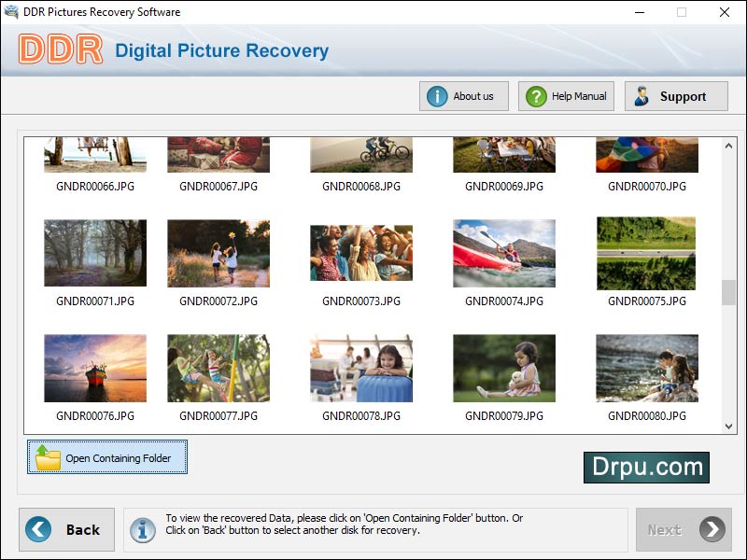747x560 pixels.
Task: Select the GNDR00076.JPG sunset boat thumbnail
Action: tap(94, 368)
